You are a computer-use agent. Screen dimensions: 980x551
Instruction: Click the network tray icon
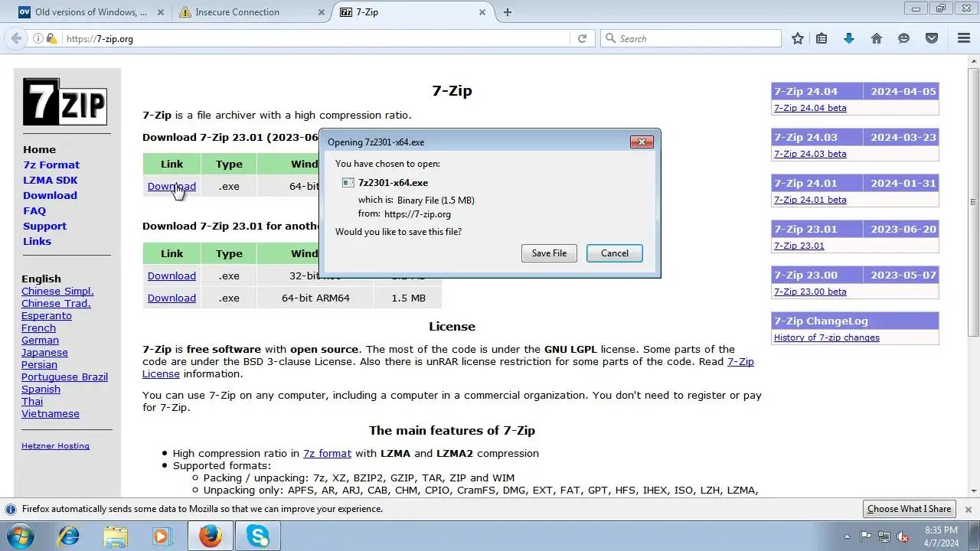pos(884,536)
